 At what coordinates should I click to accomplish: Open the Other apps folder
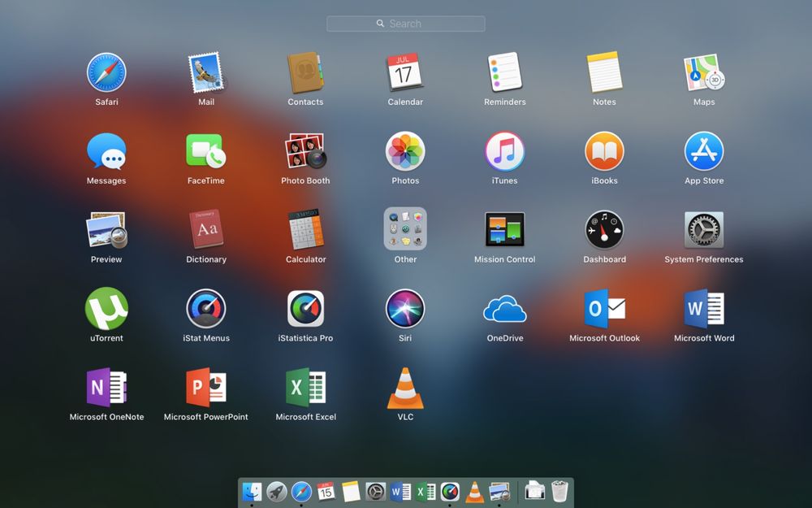405,229
